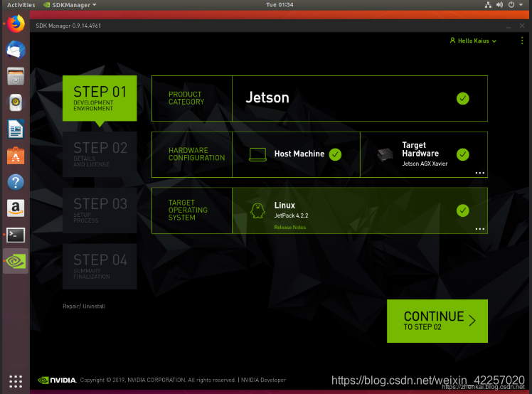Viewport: 532px width, 394px height.
Task: Toggle the Host Machine checkmark
Action: 335,154
